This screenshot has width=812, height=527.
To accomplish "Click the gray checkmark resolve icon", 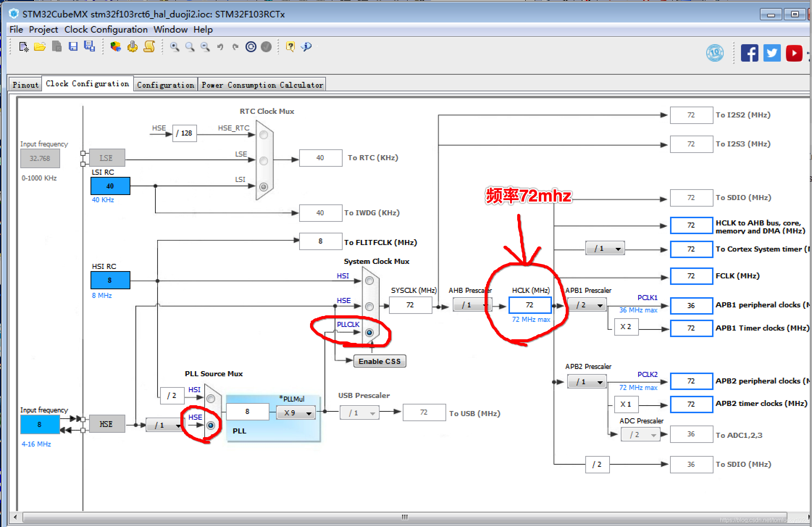I will point(266,47).
